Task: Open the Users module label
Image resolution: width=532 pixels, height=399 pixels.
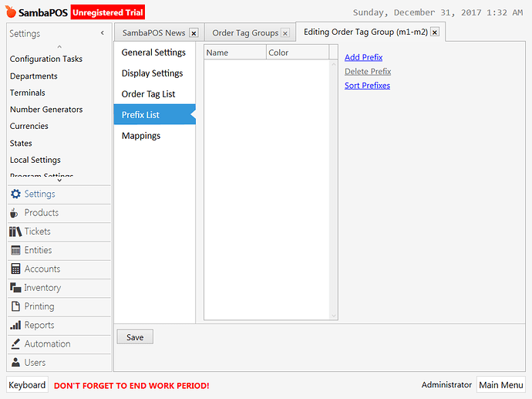Action: tap(35, 362)
